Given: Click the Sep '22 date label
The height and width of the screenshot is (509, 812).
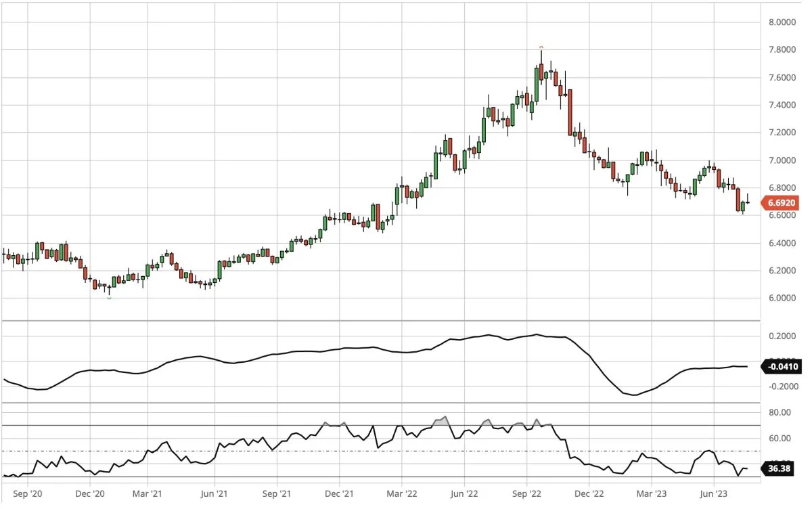Looking at the screenshot, I should [x=527, y=495].
